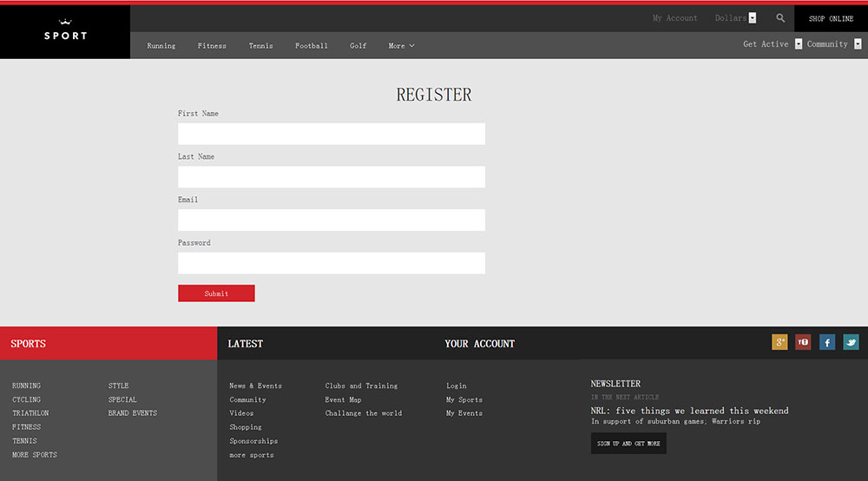Click into the Email text field
Screen dimensions: 868x481
(x=331, y=220)
